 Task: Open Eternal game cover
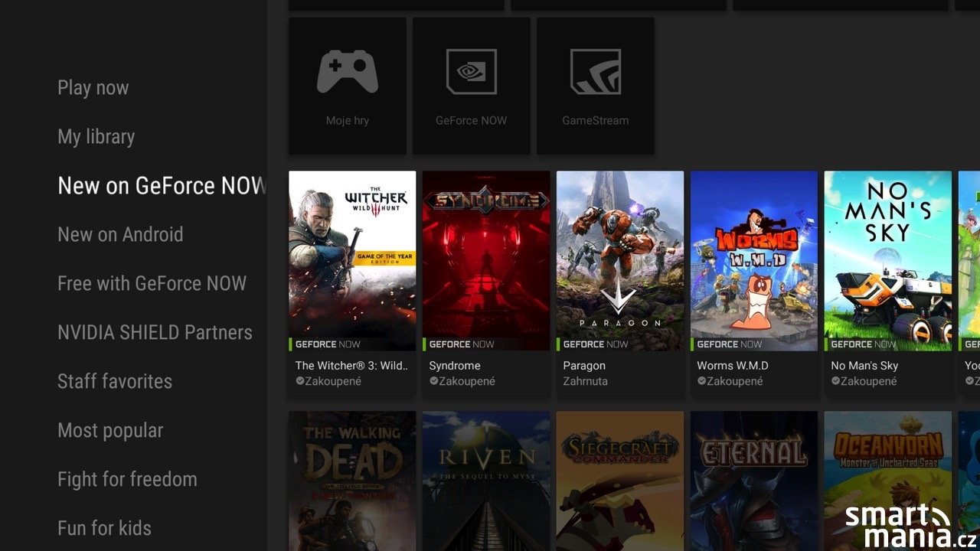coord(754,481)
